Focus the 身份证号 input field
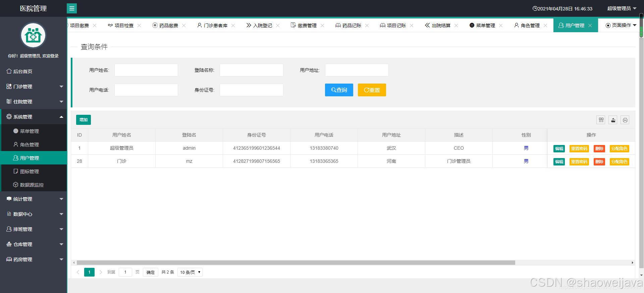This screenshot has width=644, height=293. pyautogui.click(x=252, y=90)
